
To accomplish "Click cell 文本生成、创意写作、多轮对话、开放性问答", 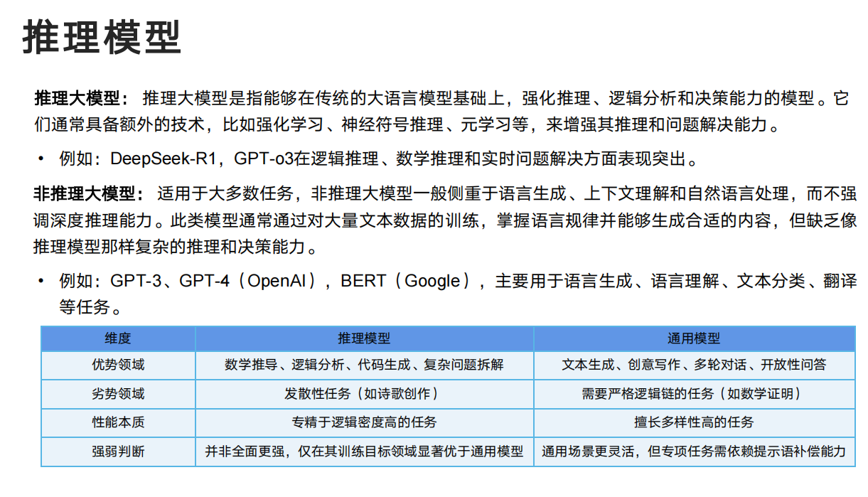I will 694,365.
